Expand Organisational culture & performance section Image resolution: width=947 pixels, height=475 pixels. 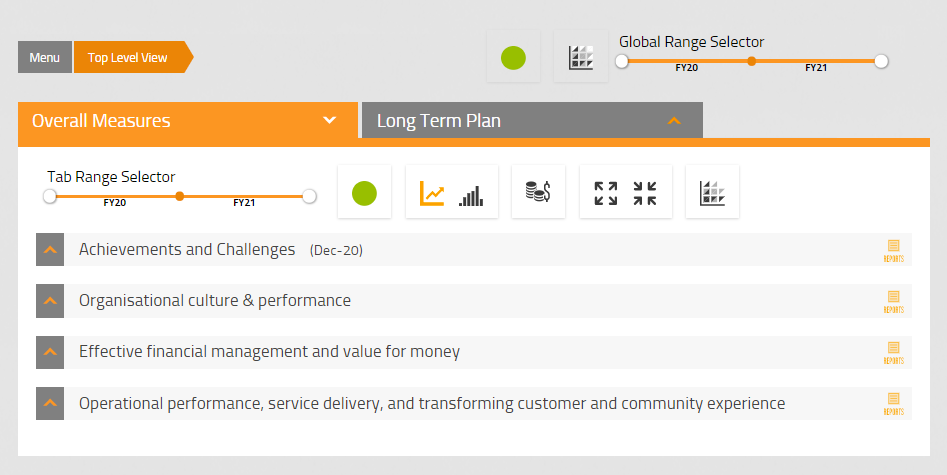coord(50,301)
